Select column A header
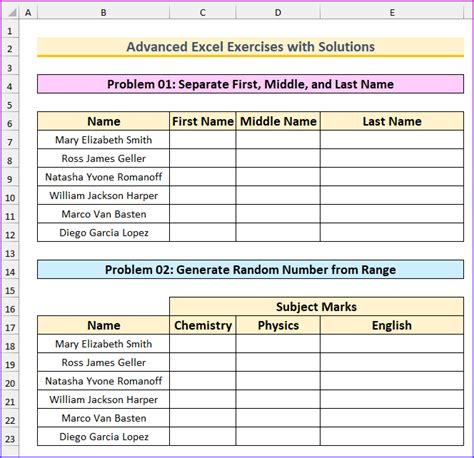474x458 pixels. [x=28, y=13]
